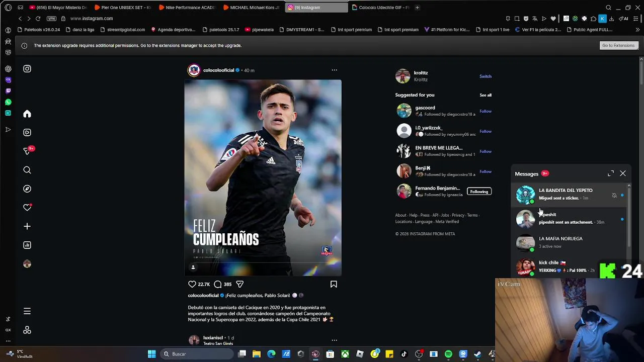Screen dimensions: 644x362
Task: Click See all suggestions
Action: [x=486, y=95]
